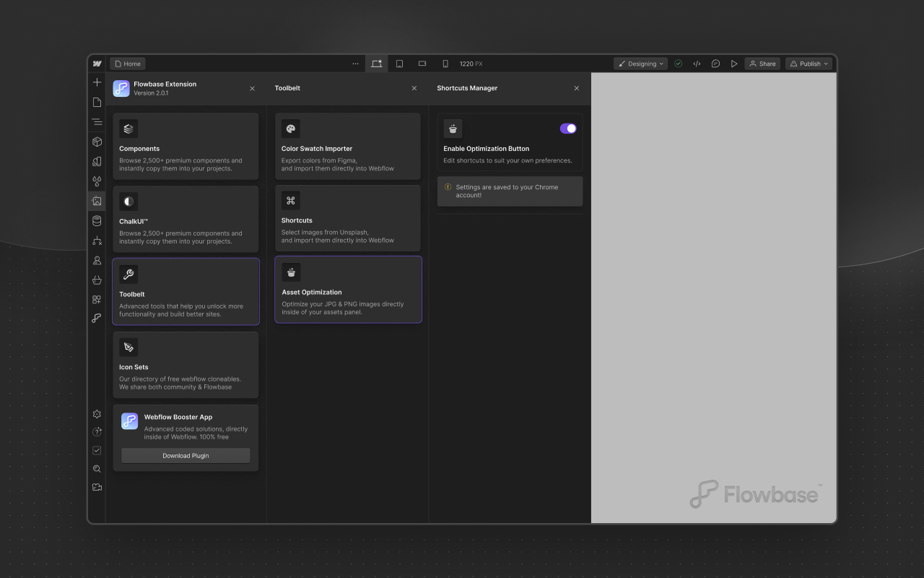Open the comments icon in the top bar

(x=715, y=64)
